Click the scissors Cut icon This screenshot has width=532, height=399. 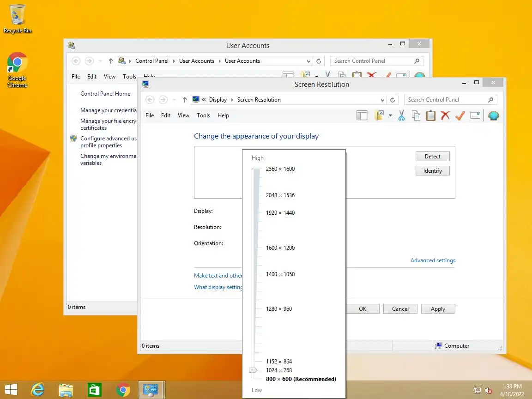point(401,116)
